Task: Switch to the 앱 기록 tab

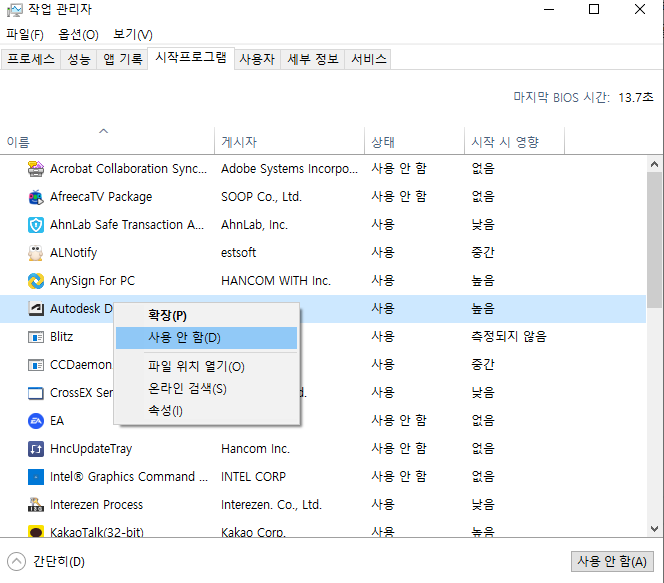Action: (123, 59)
